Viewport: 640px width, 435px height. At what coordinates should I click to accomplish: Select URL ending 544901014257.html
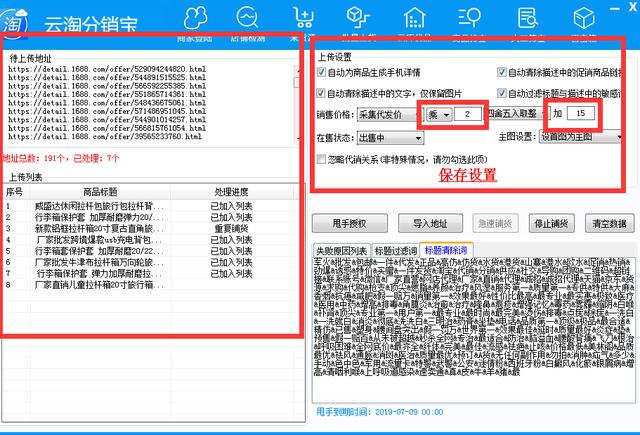107,120
